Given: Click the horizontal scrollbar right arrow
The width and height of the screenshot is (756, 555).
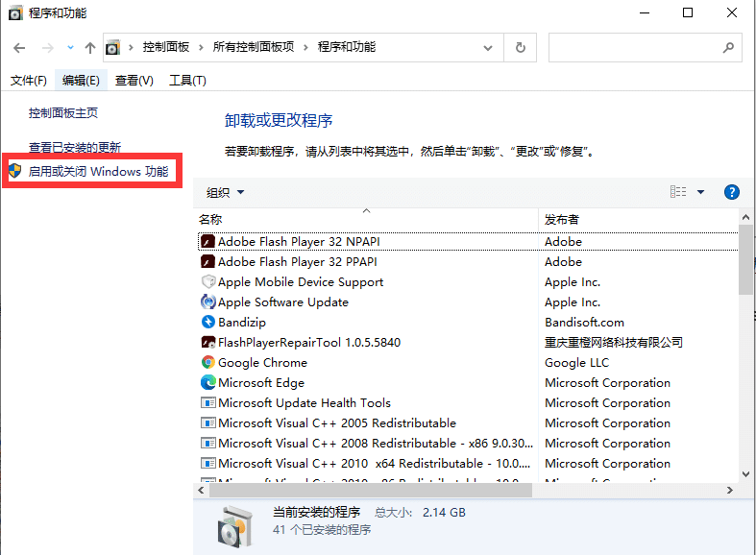Looking at the screenshot, I should pos(729,491).
